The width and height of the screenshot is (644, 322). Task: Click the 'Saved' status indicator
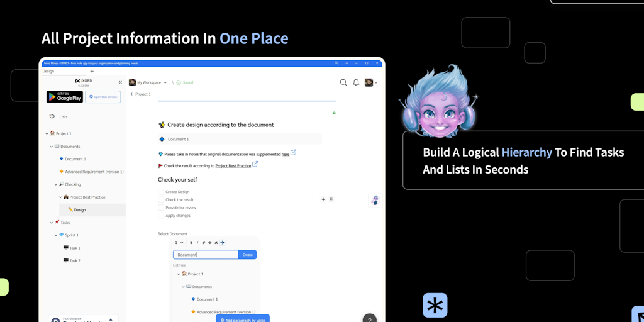tap(185, 82)
